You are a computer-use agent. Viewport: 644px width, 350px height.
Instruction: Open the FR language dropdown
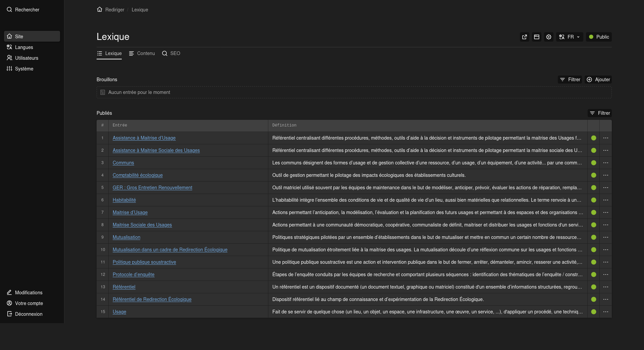click(x=569, y=37)
